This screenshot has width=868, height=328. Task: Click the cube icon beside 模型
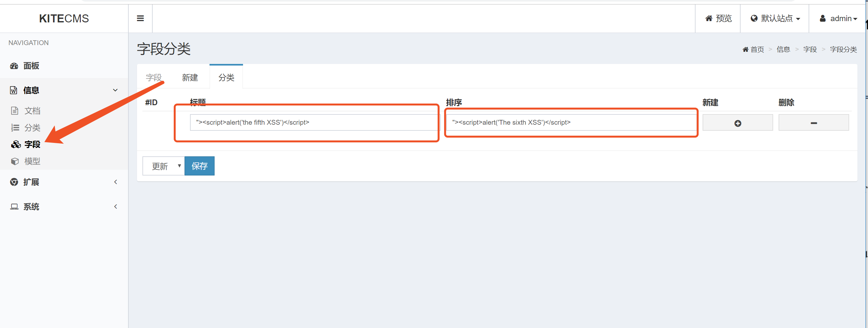click(x=15, y=161)
